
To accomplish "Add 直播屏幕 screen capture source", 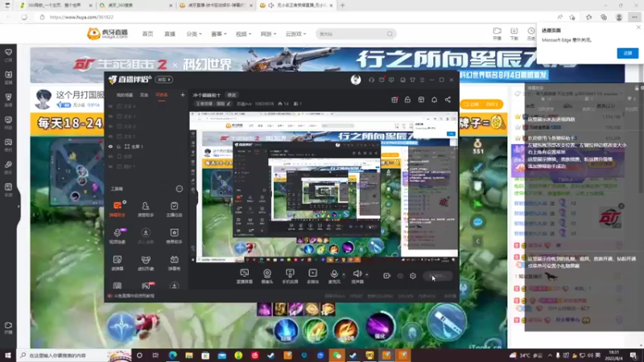I will pos(245,276).
